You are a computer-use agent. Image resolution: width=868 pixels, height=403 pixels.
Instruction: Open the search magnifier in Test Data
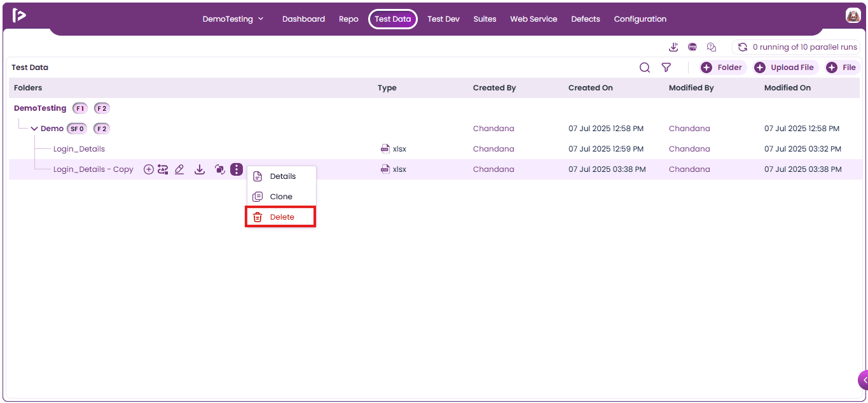click(x=645, y=67)
